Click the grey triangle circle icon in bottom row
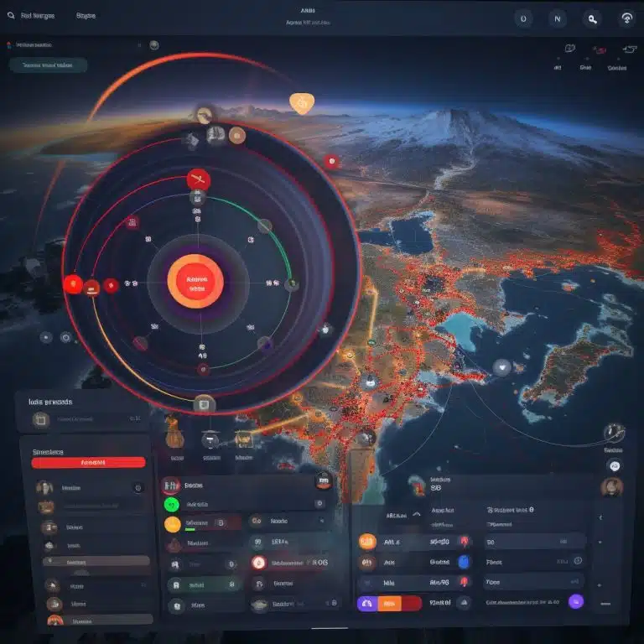The image size is (644, 644). click(x=464, y=603)
